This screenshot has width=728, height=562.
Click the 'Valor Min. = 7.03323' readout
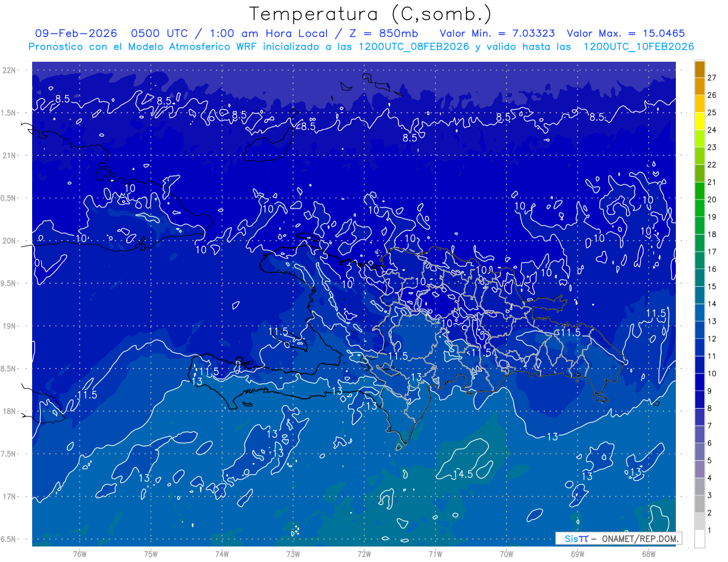pos(497,33)
